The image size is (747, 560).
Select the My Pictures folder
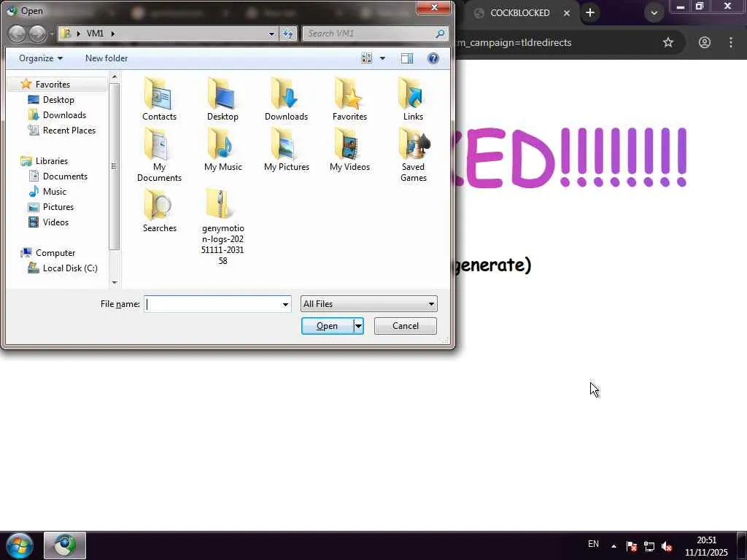[286, 150]
